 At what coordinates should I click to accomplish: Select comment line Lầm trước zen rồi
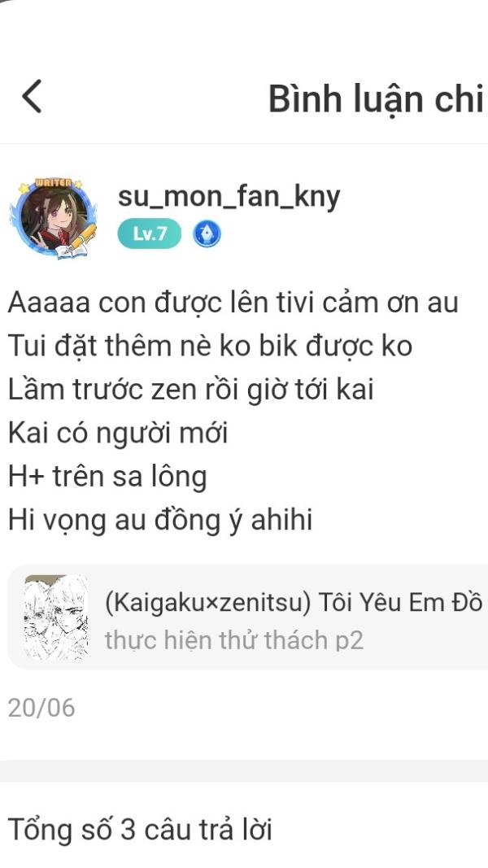point(191,389)
